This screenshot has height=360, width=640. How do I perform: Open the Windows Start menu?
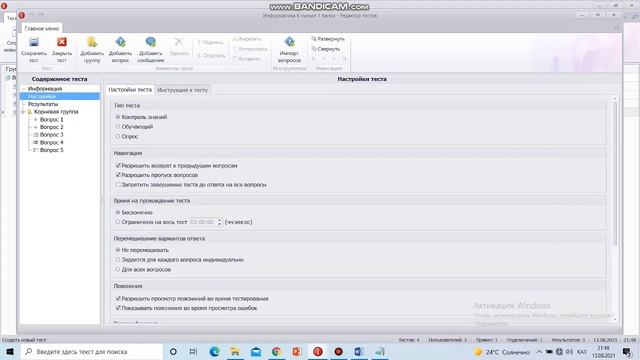[x=10, y=351]
